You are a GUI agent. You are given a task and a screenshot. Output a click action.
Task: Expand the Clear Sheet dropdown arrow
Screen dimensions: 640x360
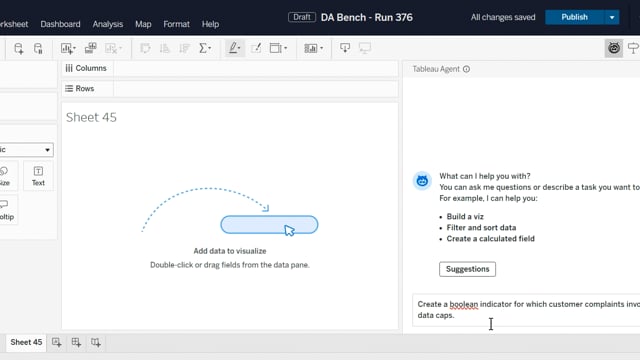pyautogui.click(x=120, y=48)
